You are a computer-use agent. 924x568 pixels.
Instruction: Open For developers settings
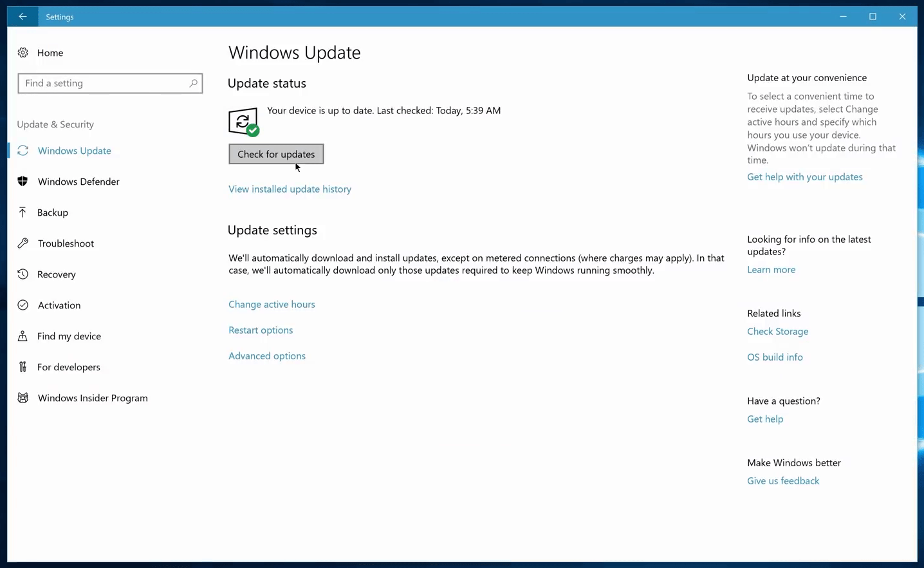pos(69,367)
